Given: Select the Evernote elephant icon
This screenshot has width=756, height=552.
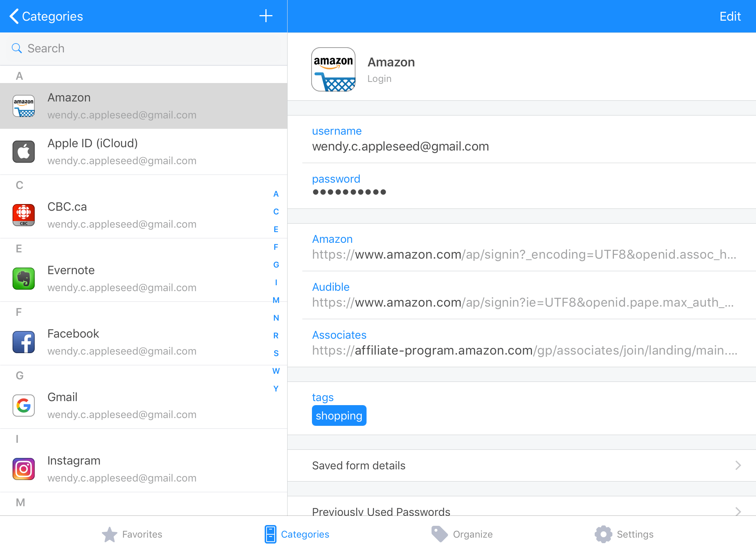Looking at the screenshot, I should click(24, 279).
